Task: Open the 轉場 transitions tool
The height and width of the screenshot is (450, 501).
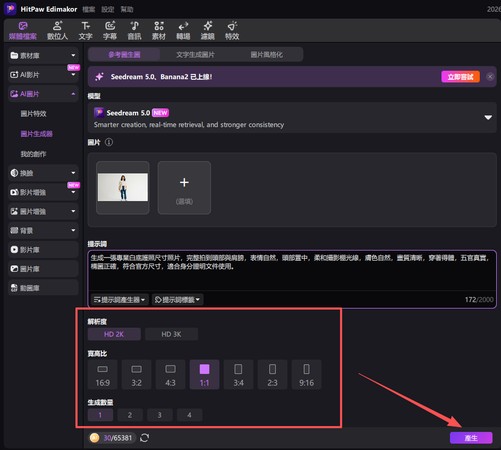Action: pyautogui.click(x=183, y=30)
